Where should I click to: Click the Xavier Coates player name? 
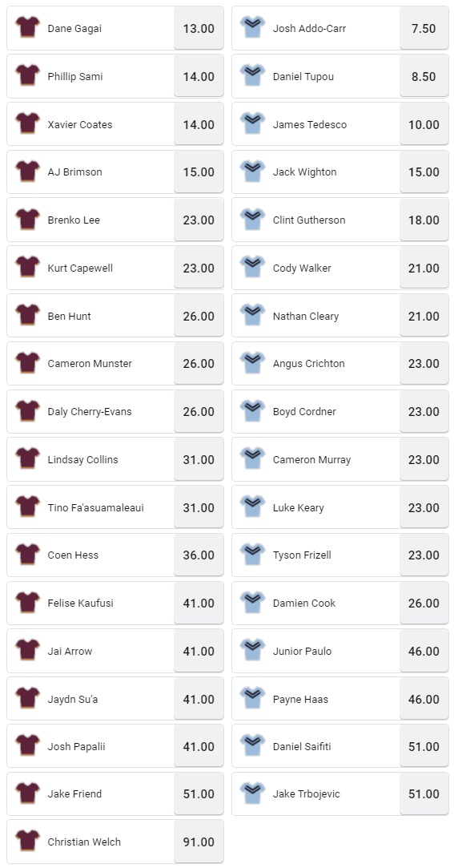point(80,124)
